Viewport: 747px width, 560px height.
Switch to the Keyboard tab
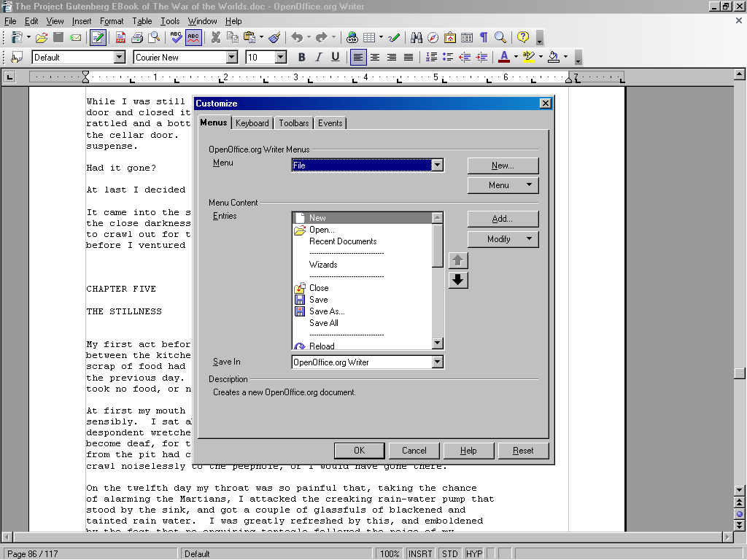click(x=252, y=123)
